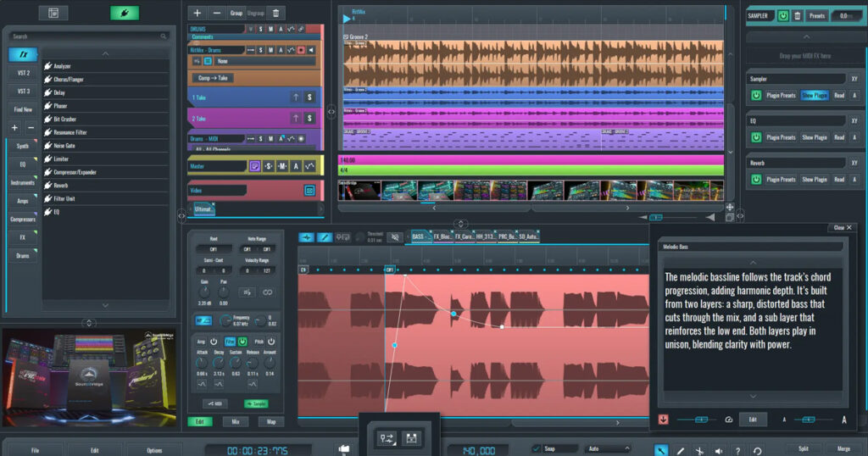This screenshot has width=868, height=456.
Task: Remove a track using the minus button above the track list
Action: pos(216,13)
